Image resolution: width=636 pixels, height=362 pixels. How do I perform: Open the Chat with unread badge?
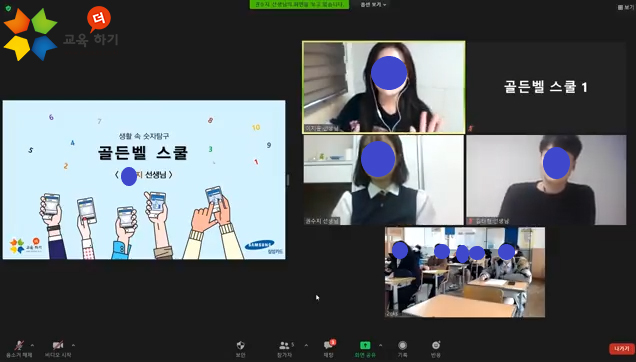[x=329, y=349]
